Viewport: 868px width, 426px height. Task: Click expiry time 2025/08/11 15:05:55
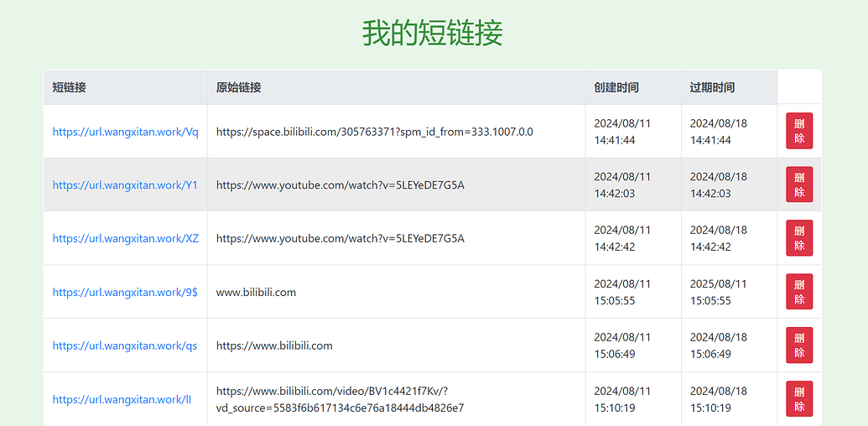point(718,292)
